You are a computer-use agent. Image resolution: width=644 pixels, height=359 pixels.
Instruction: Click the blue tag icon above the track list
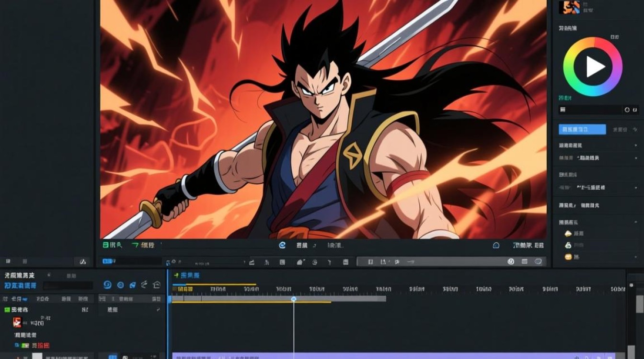(x=133, y=285)
